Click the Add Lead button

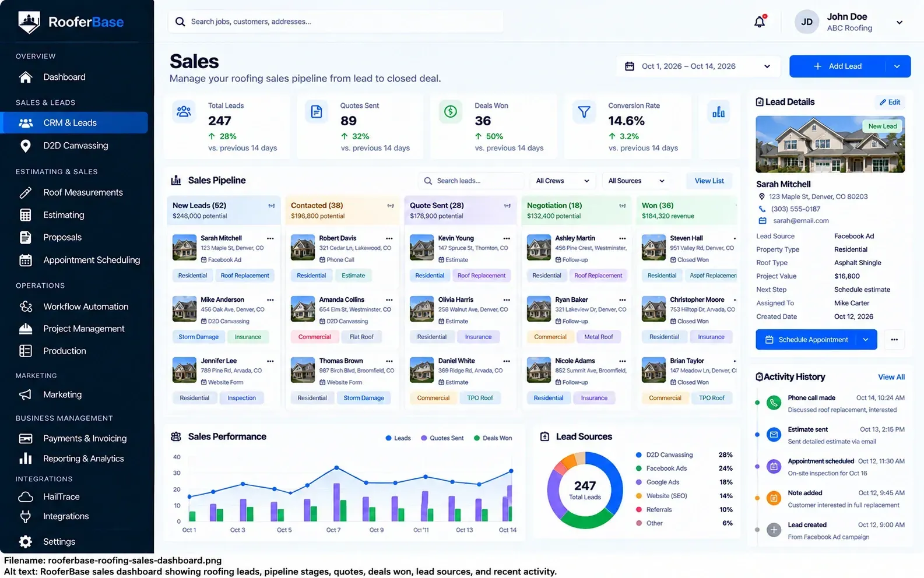tap(838, 66)
